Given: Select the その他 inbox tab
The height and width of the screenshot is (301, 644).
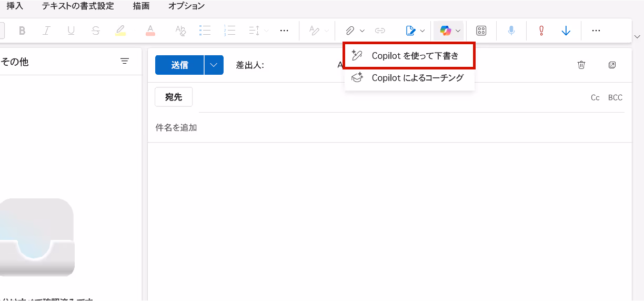Looking at the screenshot, I should pos(14,62).
